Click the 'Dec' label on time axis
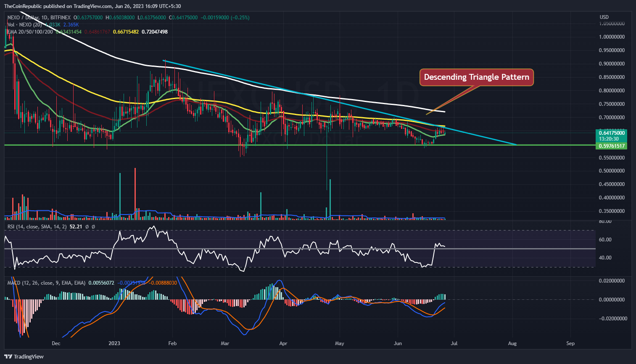Viewport: 636px width, 364px height. [x=56, y=343]
